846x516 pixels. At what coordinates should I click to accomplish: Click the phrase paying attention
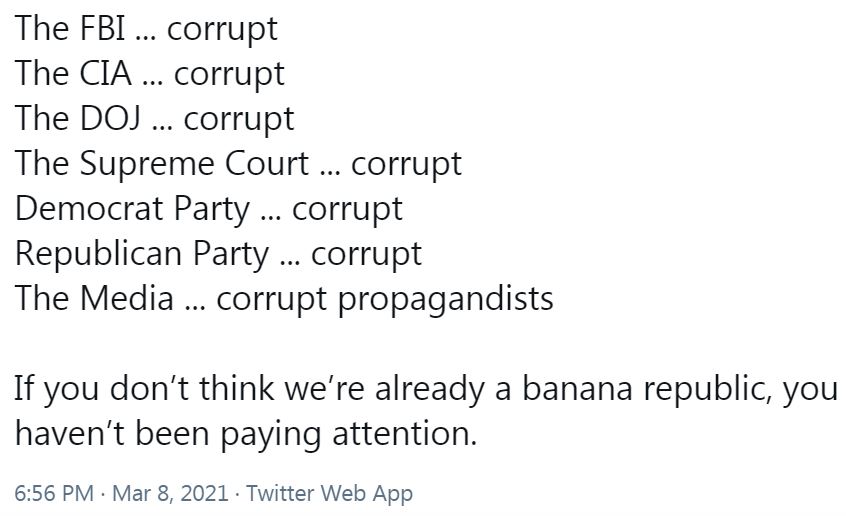point(349,434)
